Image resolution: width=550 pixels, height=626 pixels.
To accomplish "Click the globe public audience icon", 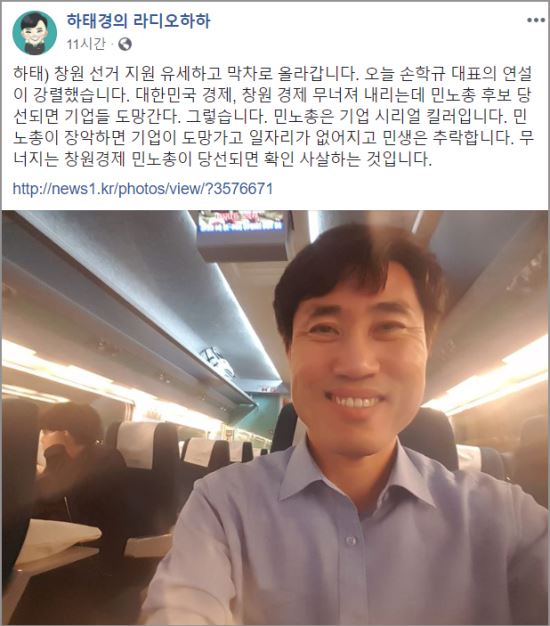I will 125,44.
